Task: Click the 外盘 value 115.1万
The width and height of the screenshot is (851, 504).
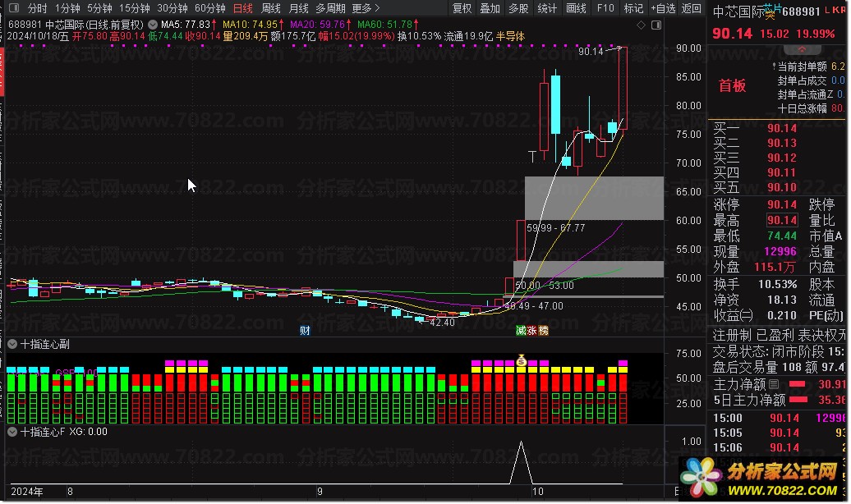Action: [775, 267]
